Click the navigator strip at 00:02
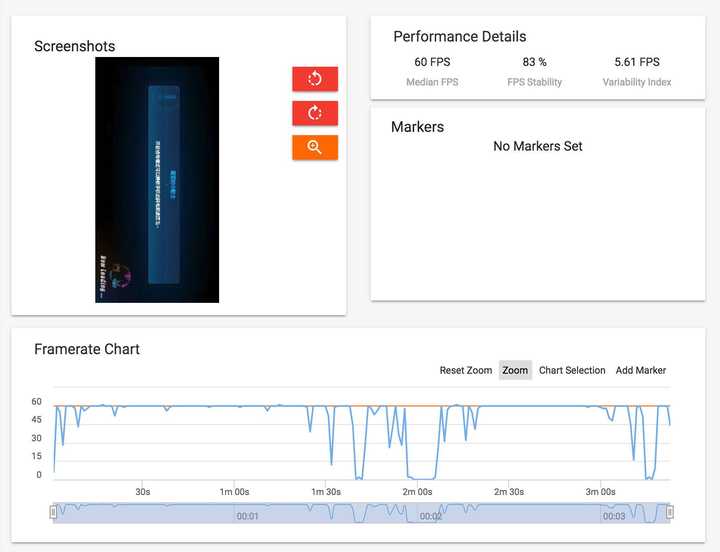 point(431,516)
